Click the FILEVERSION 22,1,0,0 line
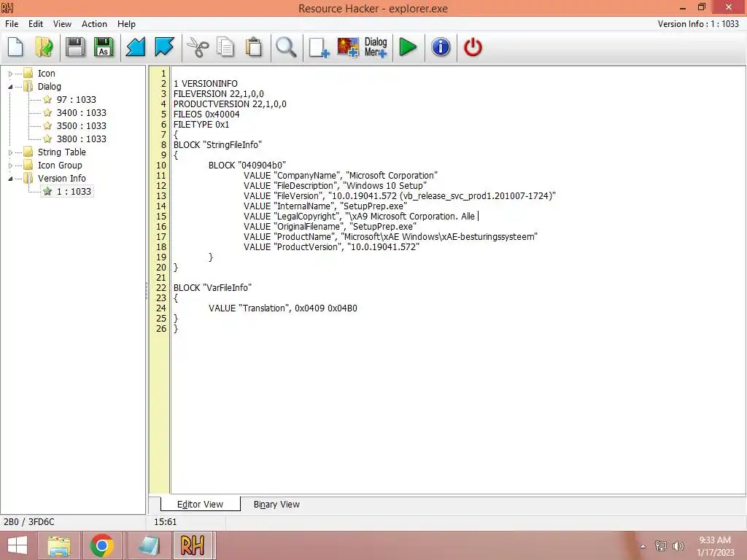The height and width of the screenshot is (560, 747). pos(219,94)
